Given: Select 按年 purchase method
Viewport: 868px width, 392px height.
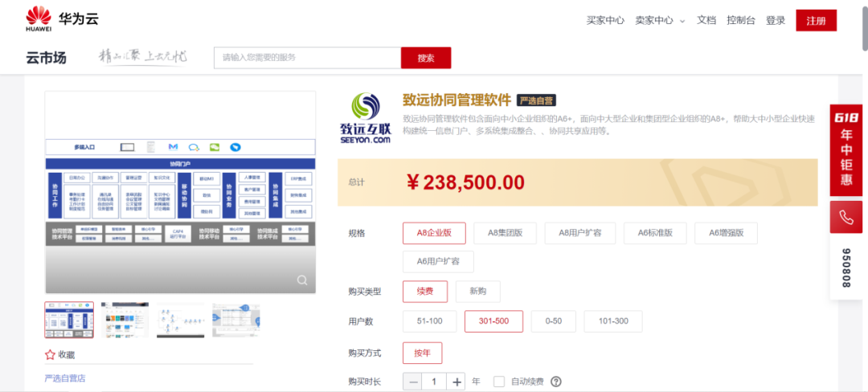Looking at the screenshot, I should [423, 353].
